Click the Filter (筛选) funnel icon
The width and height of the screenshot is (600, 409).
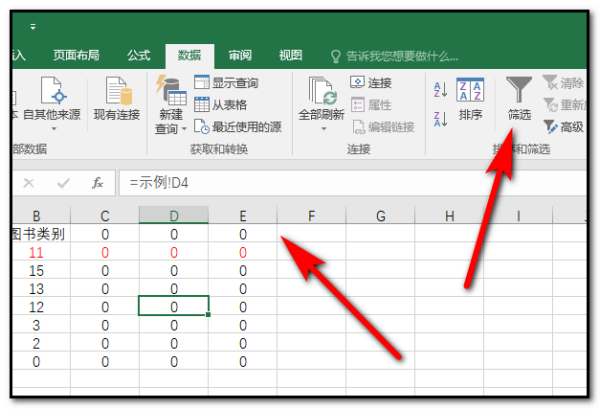click(518, 89)
